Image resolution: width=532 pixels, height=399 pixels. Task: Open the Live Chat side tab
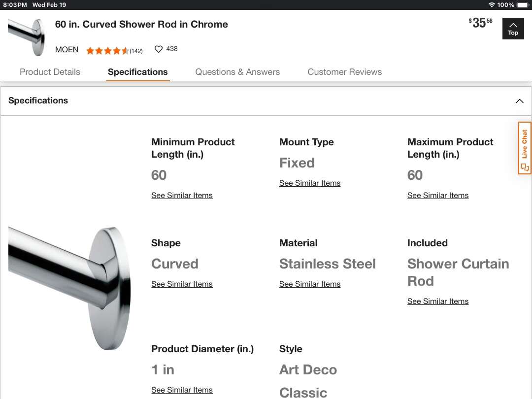click(x=525, y=148)
